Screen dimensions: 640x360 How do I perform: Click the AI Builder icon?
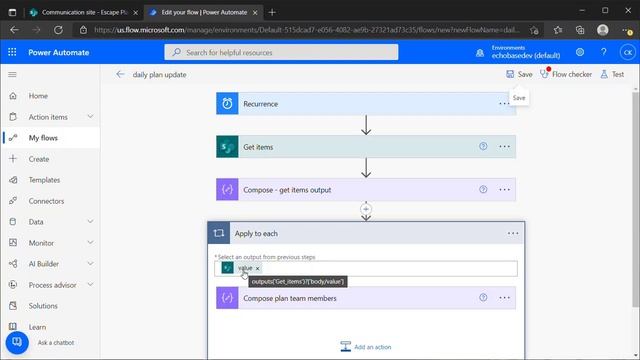tap(13, 264)
